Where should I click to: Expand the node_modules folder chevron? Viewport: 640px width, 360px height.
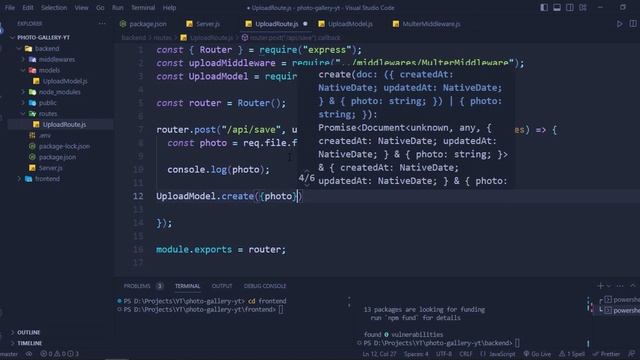point(23,92)
